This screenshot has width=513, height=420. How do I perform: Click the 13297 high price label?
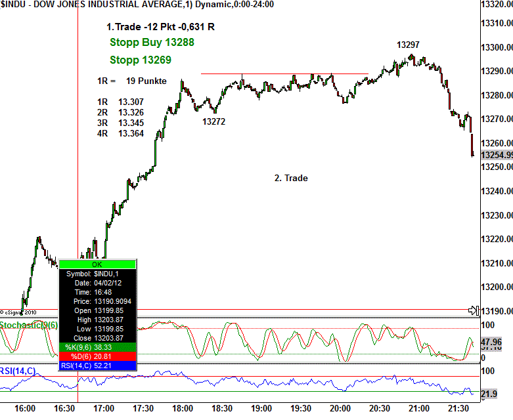[409, 45]
